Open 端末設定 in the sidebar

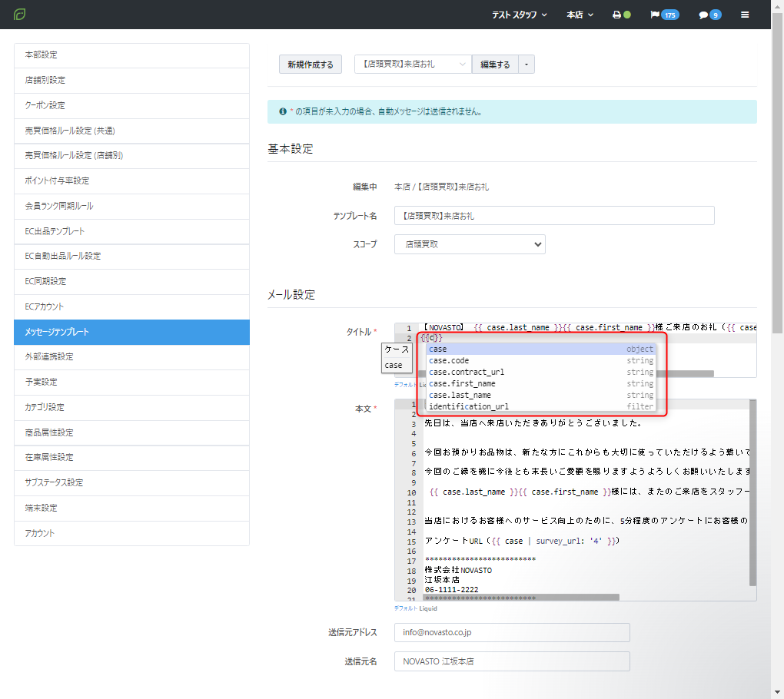point(131,509)
